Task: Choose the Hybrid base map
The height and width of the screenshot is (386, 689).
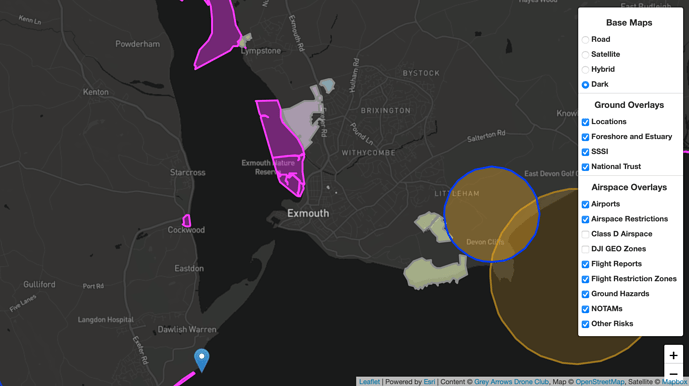Action: (585, 69)
